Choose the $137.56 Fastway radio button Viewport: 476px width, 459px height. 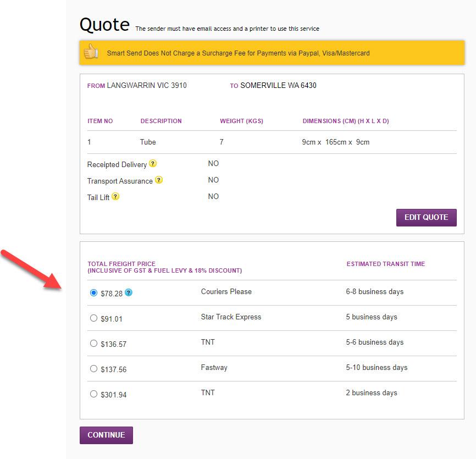pyautogui.click(x=93, y=368)
